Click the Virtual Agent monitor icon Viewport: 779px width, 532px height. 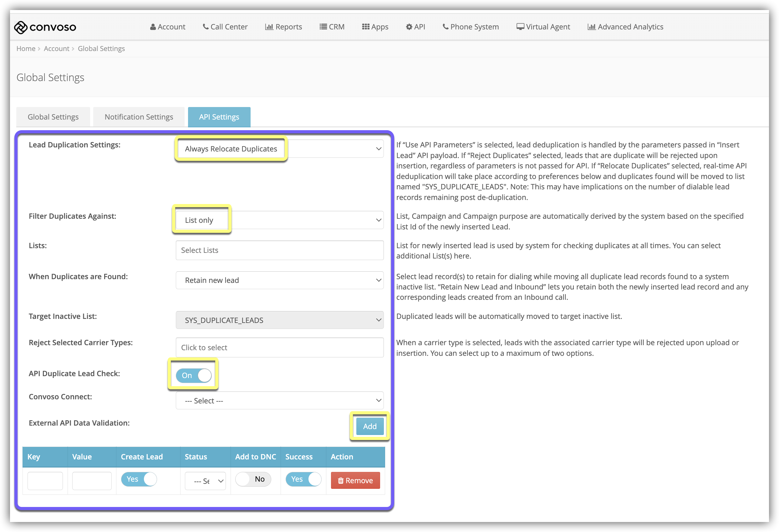(x=520, y=27)
